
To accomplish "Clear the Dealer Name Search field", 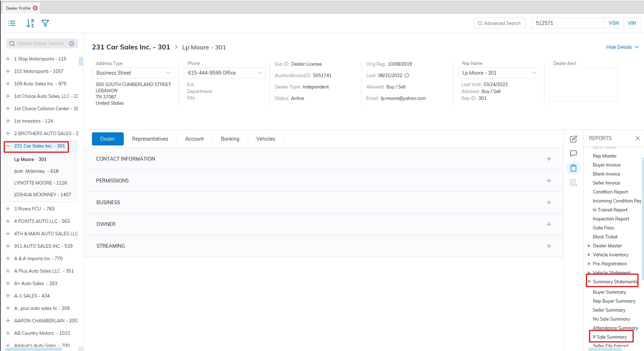I will pyautogui.click(x=72, y=44).
